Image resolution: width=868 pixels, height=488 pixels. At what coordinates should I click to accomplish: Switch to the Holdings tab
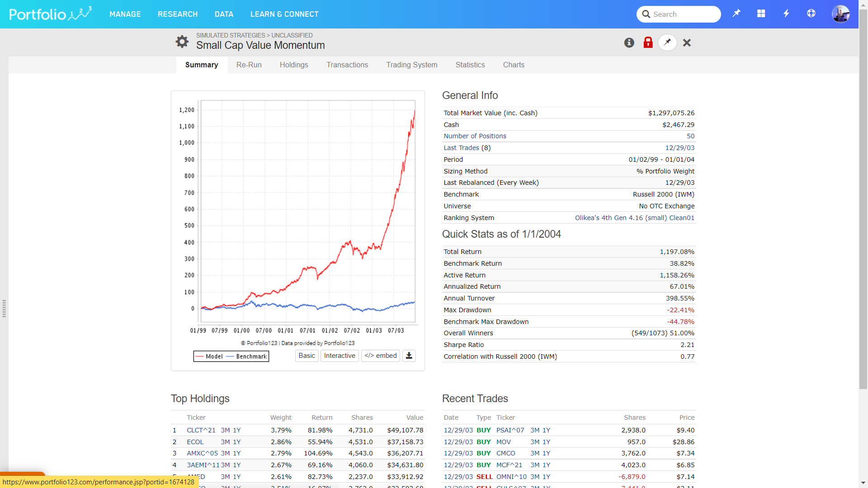[x=294, y=65]
